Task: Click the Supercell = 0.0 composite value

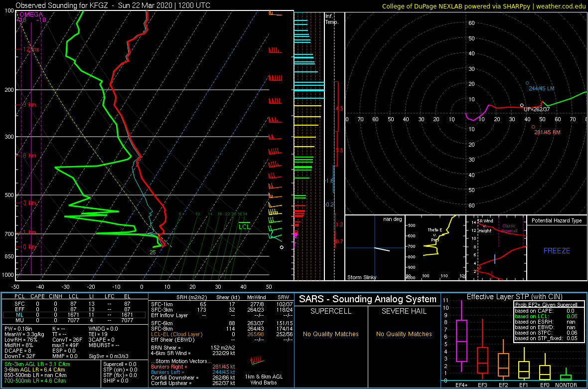Action: pyautogui.click(x=121, y=365)
